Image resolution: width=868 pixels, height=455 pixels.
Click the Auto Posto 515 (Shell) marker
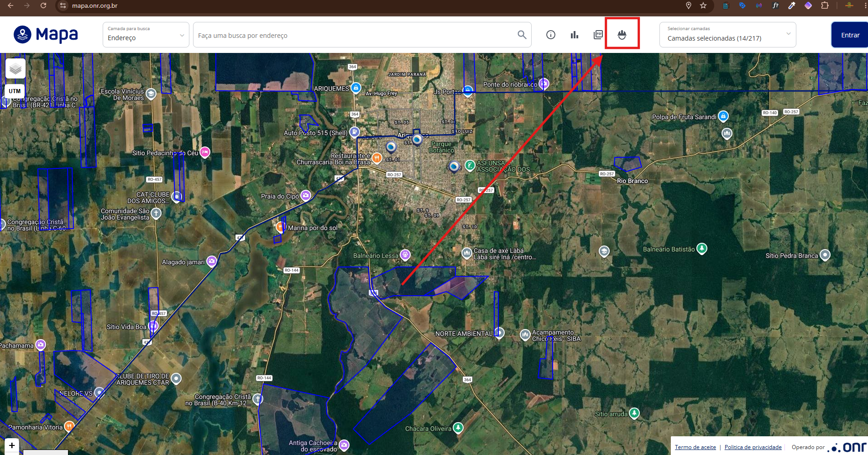click(x=354, y=132)
